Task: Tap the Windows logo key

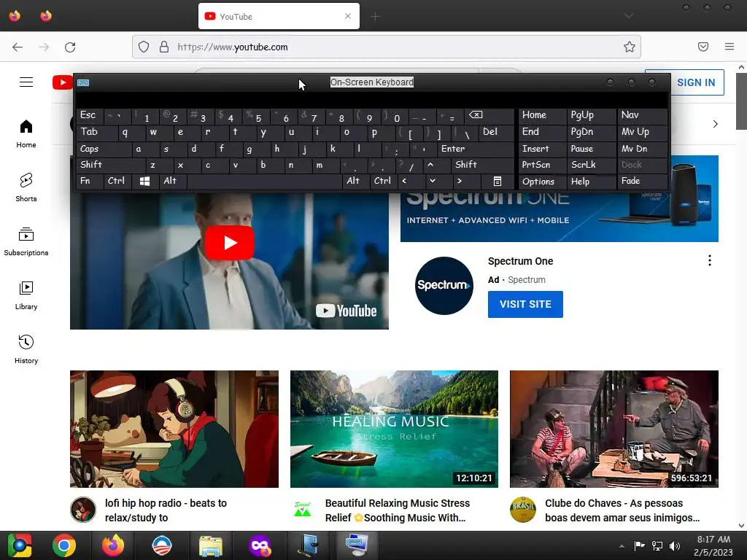Action: click(x=145, y=181)
